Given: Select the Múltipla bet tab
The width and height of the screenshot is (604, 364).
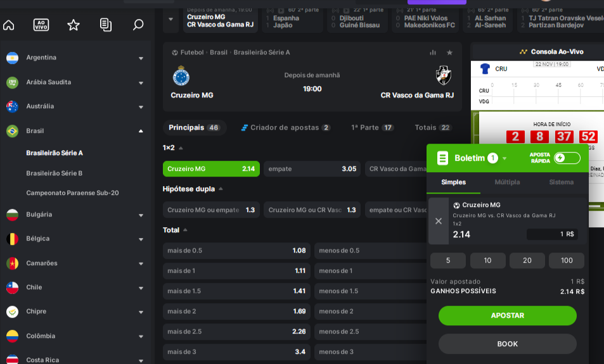Looking at the screenshot, I should click(507, 182).
